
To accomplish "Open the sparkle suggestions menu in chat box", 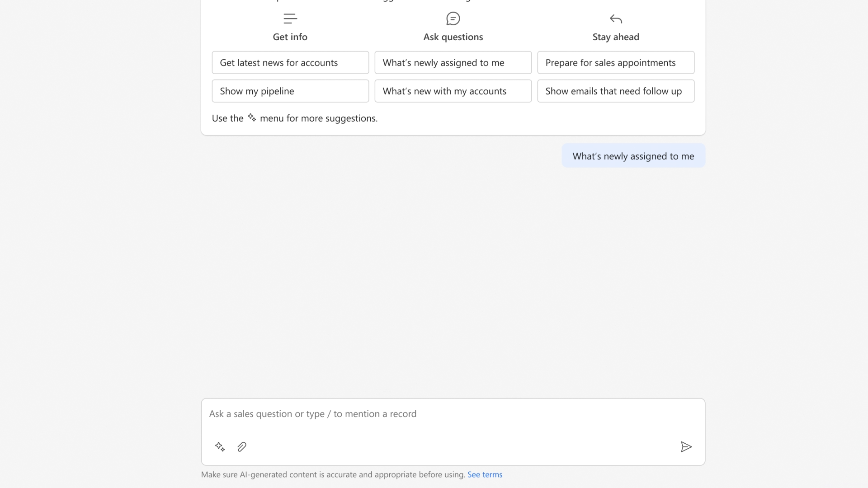I will pyautogui.click(x=220, y=447).
